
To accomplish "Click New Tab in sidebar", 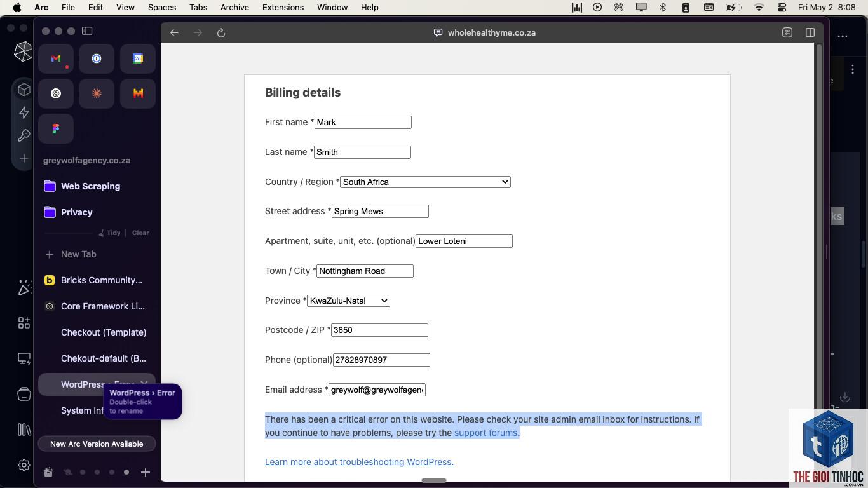I will pyautogui.click(x=97, y=254).
